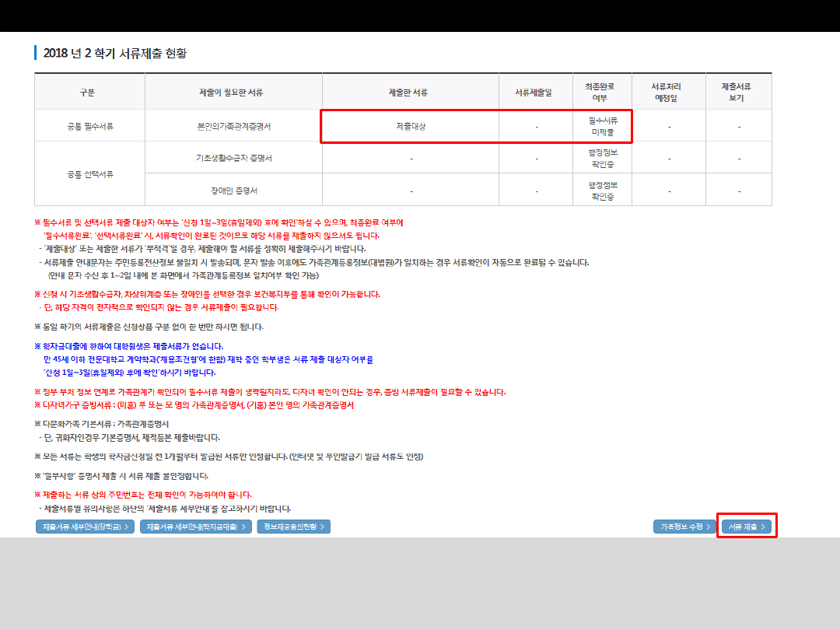
Task: Select the 기초생활수급자 증명서 cell
Action: pyautogui.click(x=233, y=158)
